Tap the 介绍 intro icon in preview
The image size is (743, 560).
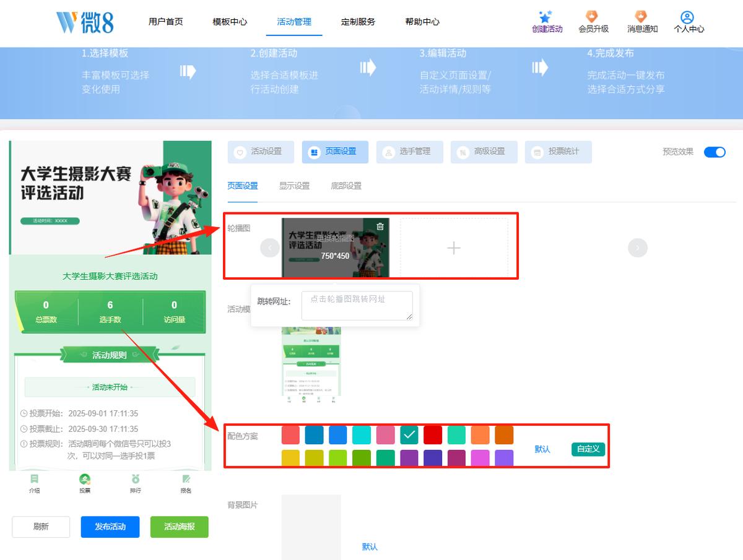pos(34,479)
